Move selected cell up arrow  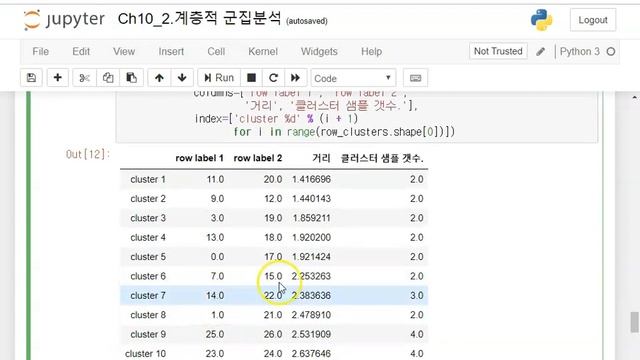159,78
